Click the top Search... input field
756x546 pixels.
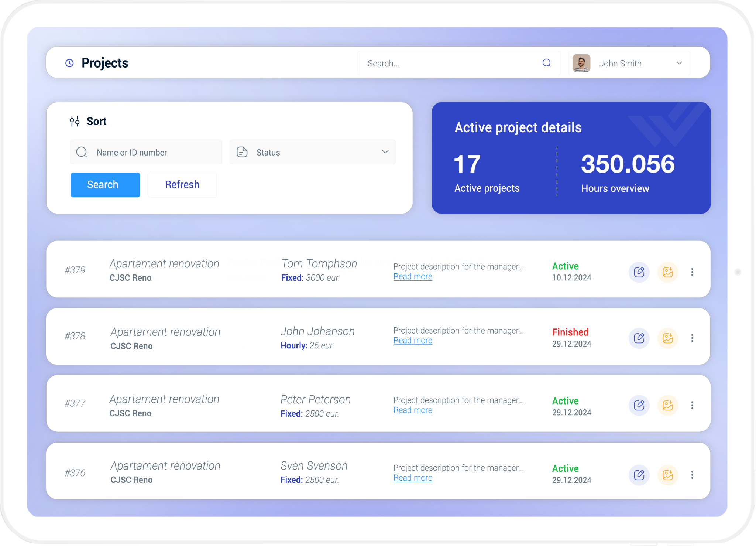click(450, 64)
